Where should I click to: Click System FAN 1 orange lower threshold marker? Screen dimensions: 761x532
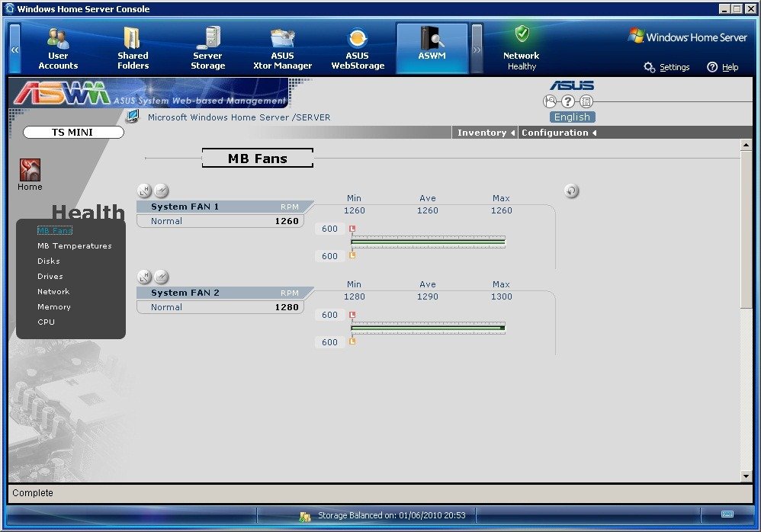pyautogui.click(x=352, y=255)
